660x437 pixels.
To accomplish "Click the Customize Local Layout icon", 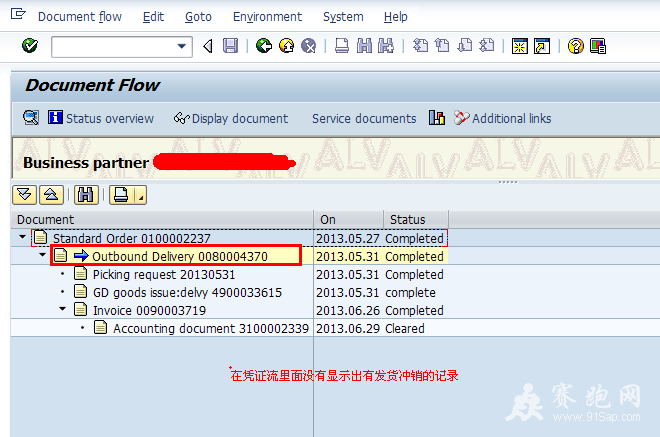I will [x=598, y=46].
